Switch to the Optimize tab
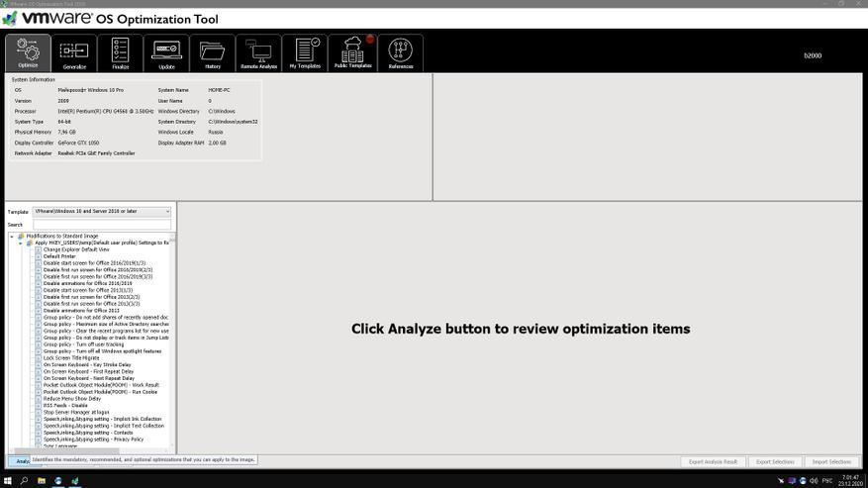This screenshot has width=868, height=488. pos(28,53)
